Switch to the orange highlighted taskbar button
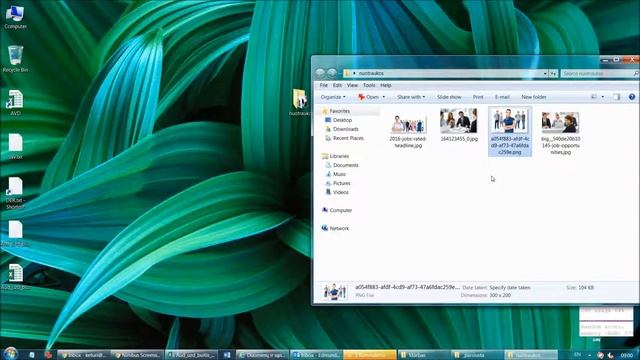This screenshot has height=360, width=640. (369, 355)
